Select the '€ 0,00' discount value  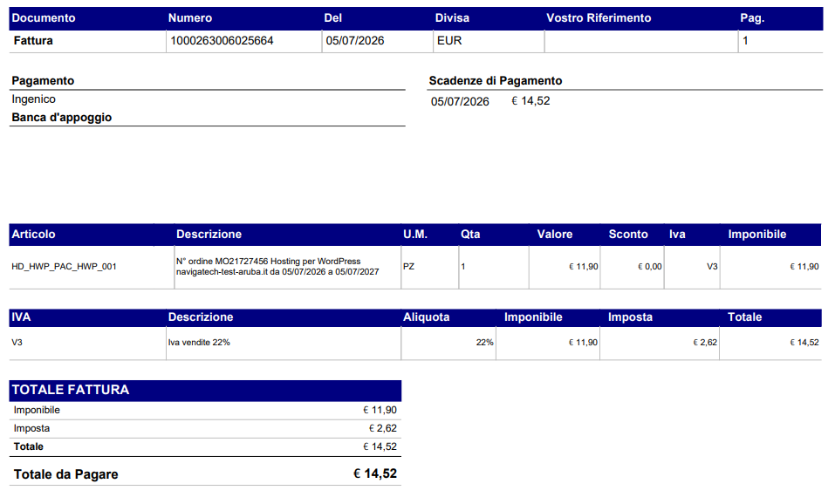(650, 267)
